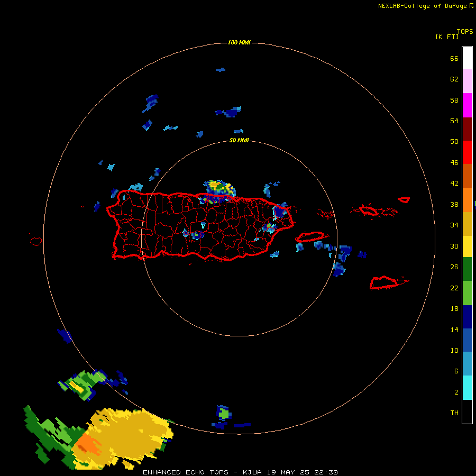Click the navy echo over northeastern Puerto Rico

279,211
